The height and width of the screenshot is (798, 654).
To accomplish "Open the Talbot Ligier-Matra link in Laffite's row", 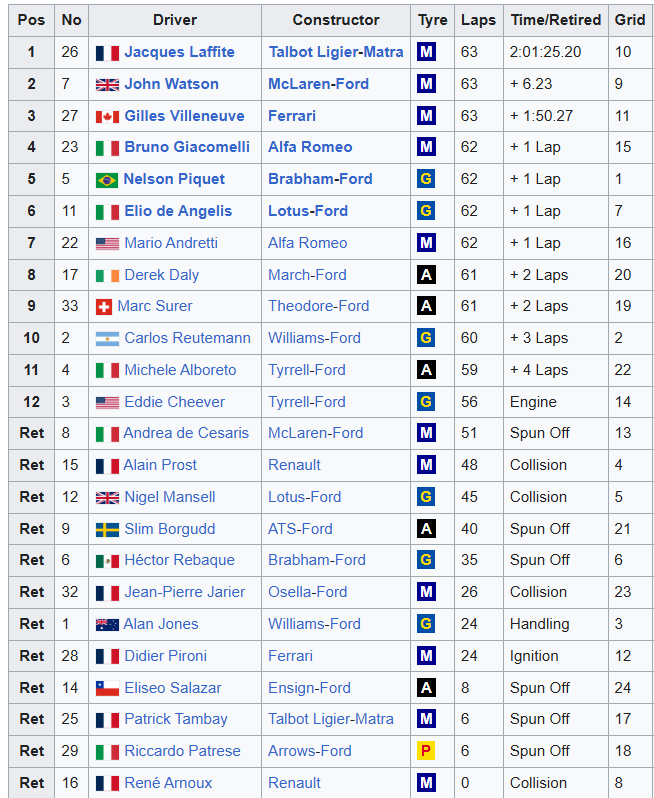I will click(x=336, y=52).
